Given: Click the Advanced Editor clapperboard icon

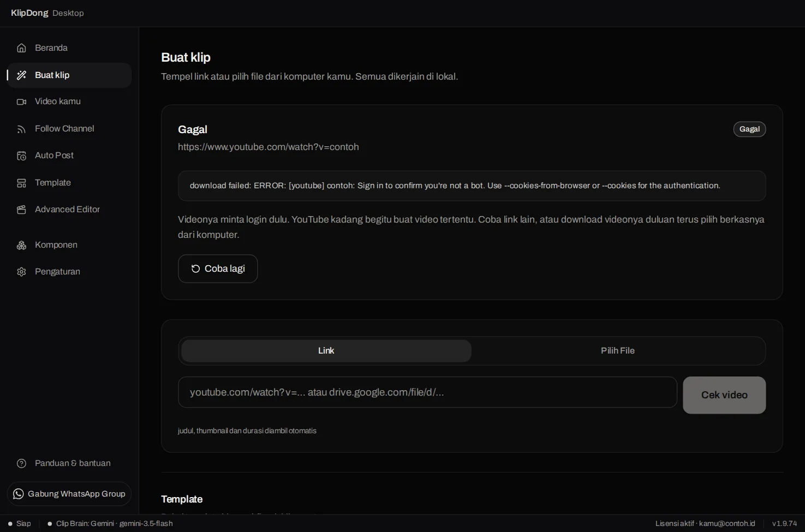Looking at the screenshot, I should click(21, 210).
